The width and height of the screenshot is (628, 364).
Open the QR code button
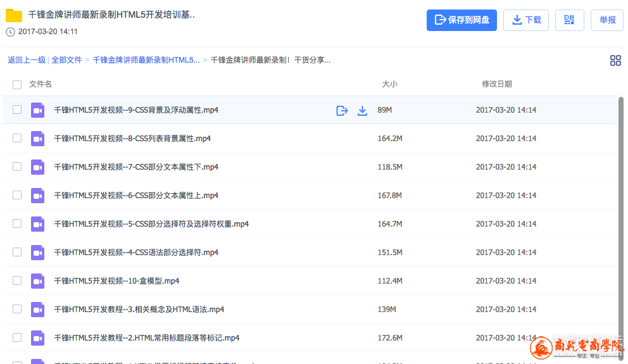(x=569, y=20)
